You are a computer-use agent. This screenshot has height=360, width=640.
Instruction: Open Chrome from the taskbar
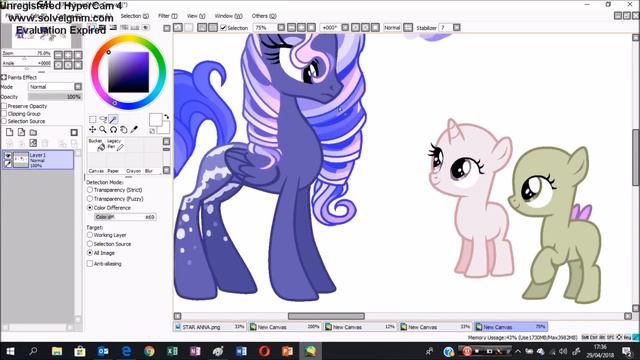click(x=149, y=351)
